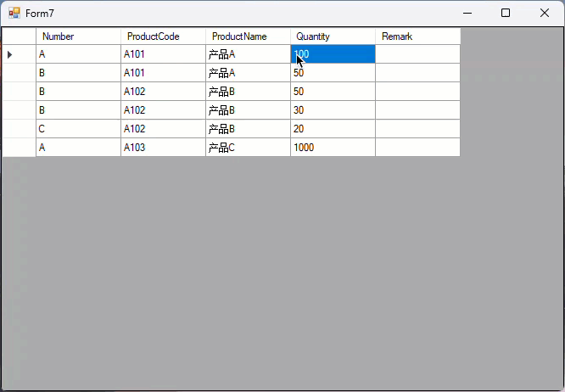Select the row header of the A103 row

[19, 148]
